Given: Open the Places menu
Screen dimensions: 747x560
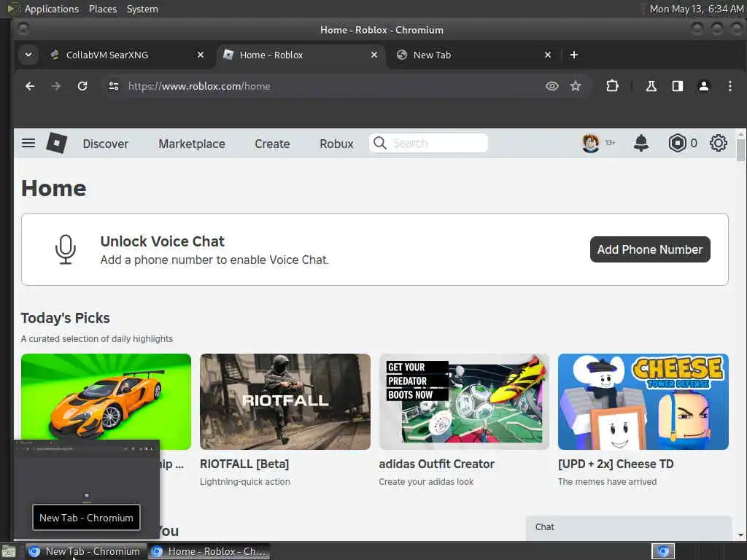Looking at the screenshot, I should click(102, 9).
